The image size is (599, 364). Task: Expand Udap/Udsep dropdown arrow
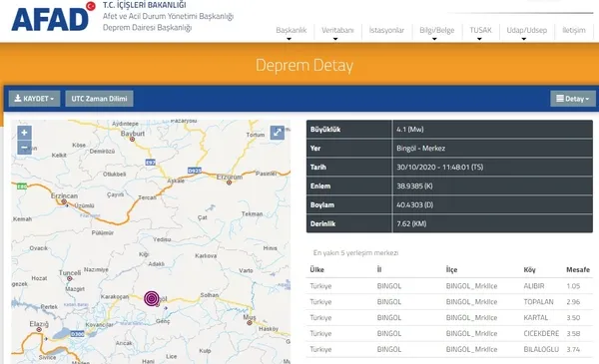click(x=524, y=39)
